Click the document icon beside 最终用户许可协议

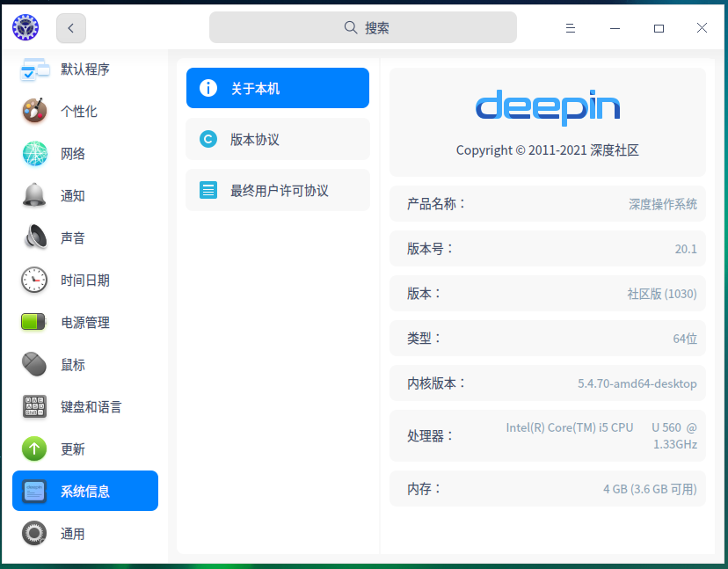208,190
